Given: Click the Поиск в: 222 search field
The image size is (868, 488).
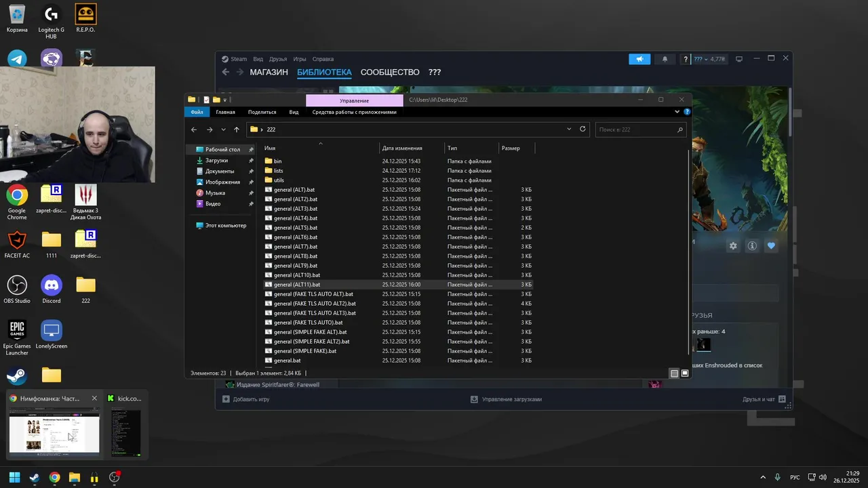Looking at the screenshot, I should 639,129.
